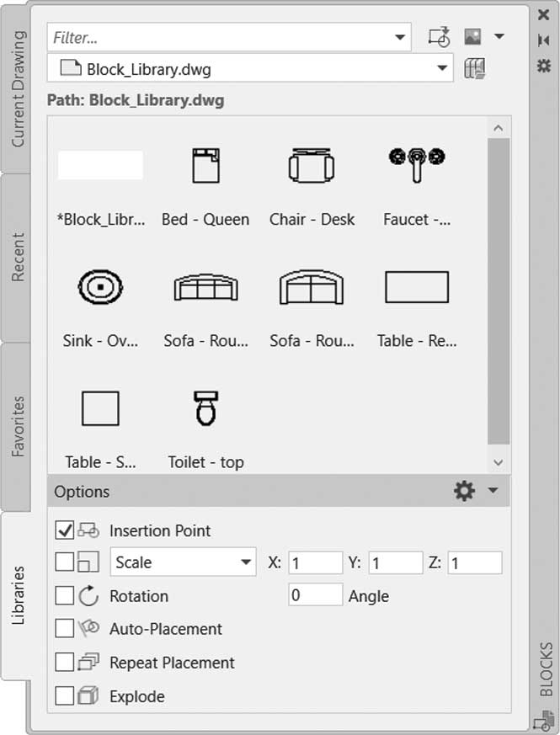Image resolution: width=560 pixels, height=735 pixels.
Task: Uncheck the Insertion Point checkbox
Action: tap(64, 530)
